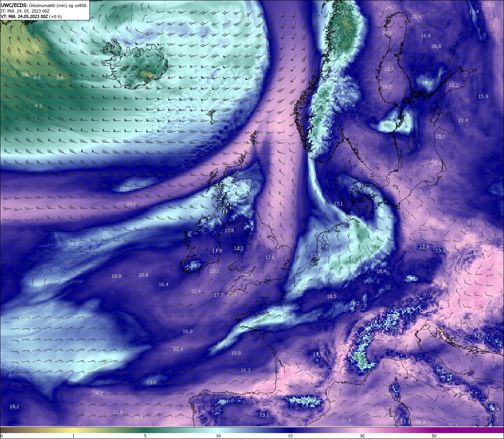Click the 16.0 value label
This screenshot has height=439, width=504.
point(187,332)
